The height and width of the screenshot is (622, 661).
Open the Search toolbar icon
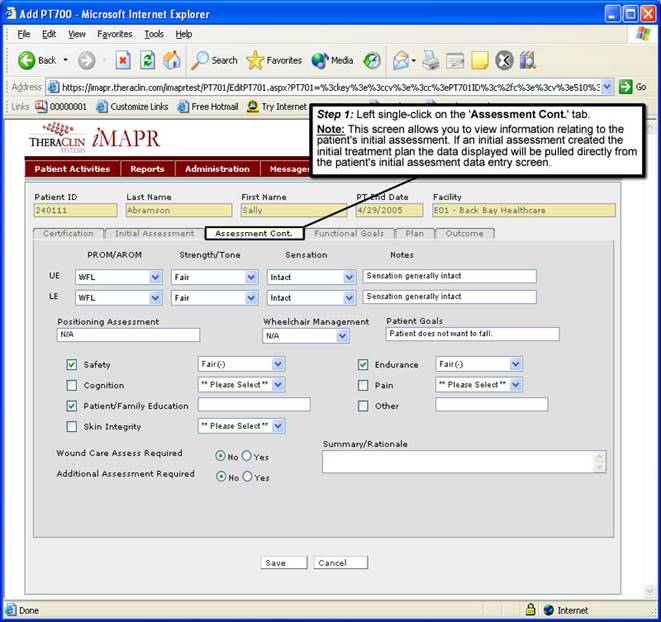click(x=202, y=60)
